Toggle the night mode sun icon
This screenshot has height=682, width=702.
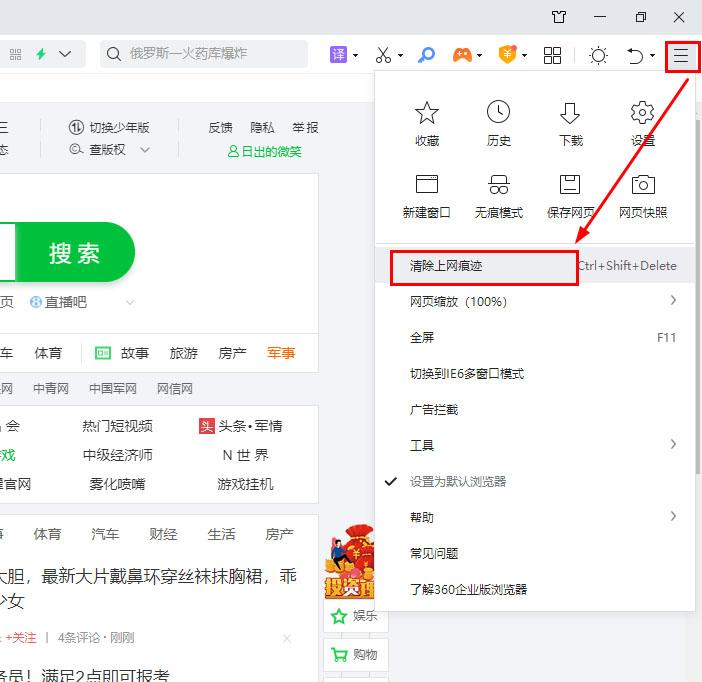tap(598, 55)
